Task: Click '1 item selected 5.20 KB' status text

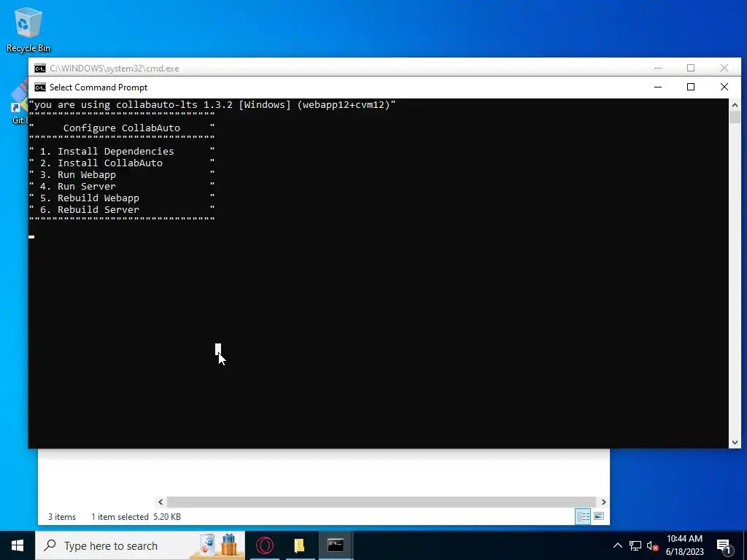Action: [136, 517]
